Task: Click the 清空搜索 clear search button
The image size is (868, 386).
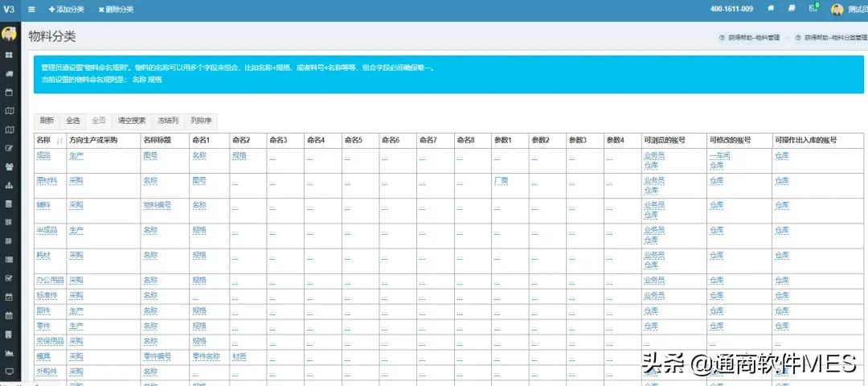Action: coord(132,120)
